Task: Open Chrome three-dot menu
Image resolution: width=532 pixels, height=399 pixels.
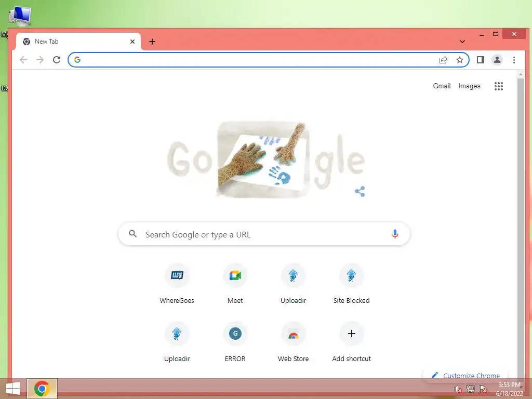Action: click(x=514, y=60)
